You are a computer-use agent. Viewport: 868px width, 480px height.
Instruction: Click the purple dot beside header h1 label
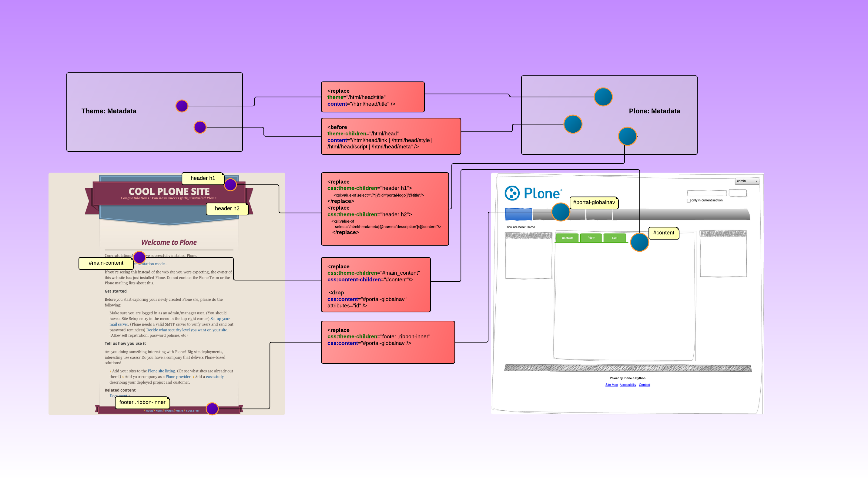click(x=230, y=184)
